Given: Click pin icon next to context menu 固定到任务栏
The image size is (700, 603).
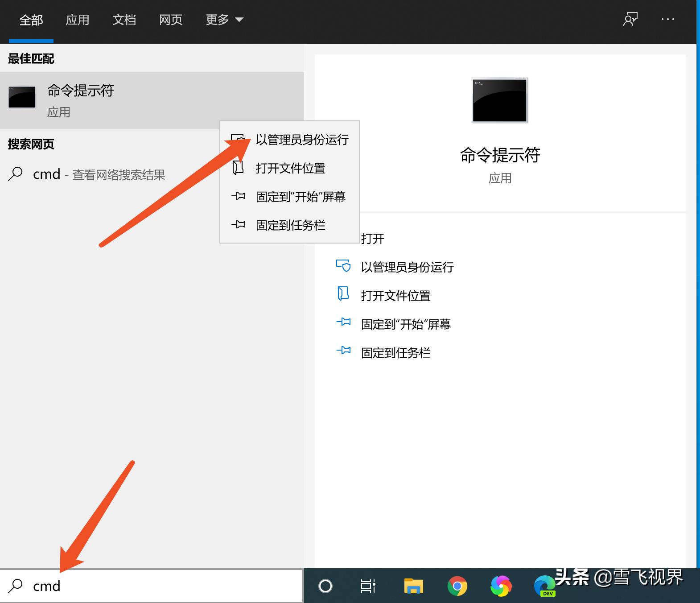Looking at the screenshot, I should [239, 224].
